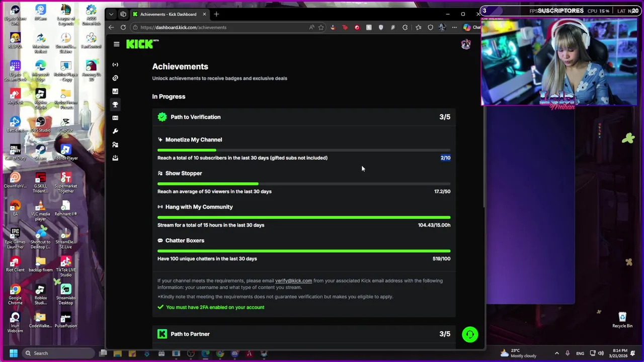Open the tab search dropdown arrow

(111, 14)
